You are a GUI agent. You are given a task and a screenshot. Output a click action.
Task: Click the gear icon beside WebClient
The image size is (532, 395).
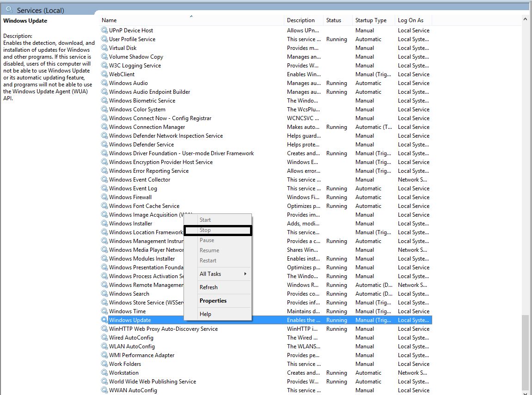tap(104, 74)
